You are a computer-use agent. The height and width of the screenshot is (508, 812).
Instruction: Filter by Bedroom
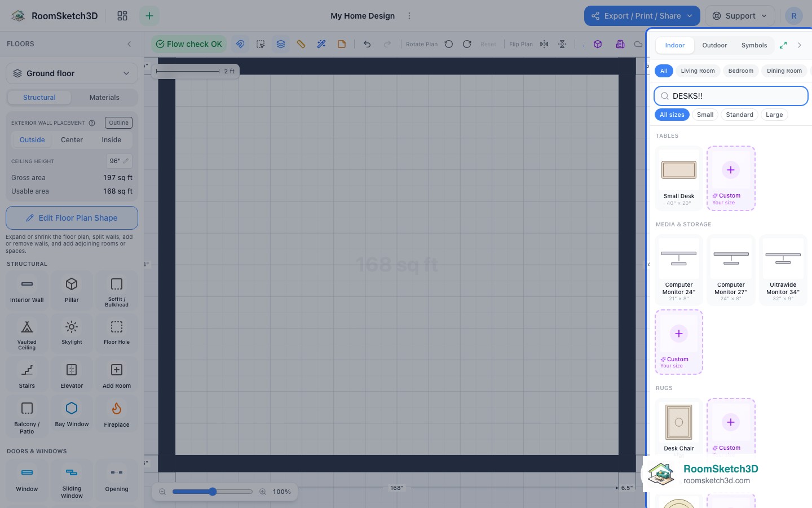pyautogui.click(x=740, y=71)
